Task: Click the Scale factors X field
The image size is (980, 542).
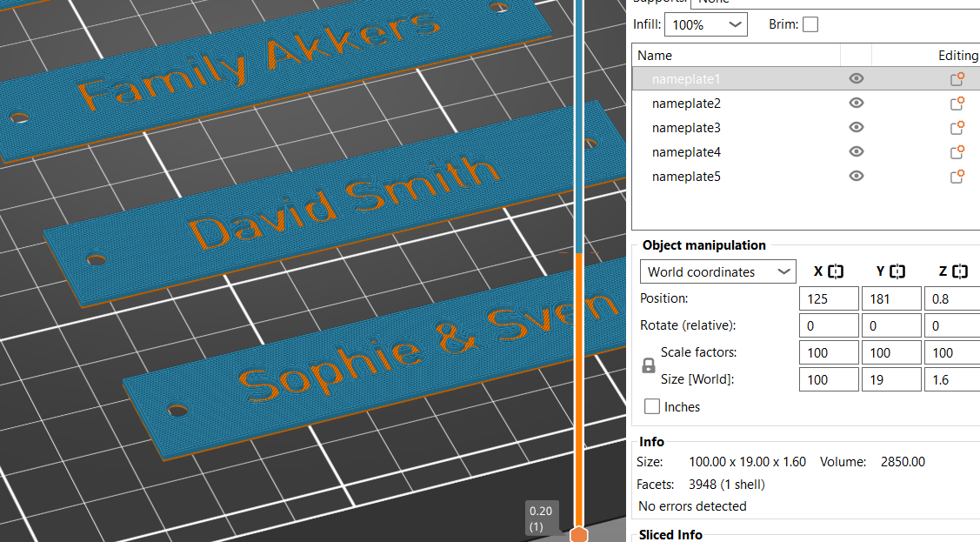Action: (x=829, y=352)
